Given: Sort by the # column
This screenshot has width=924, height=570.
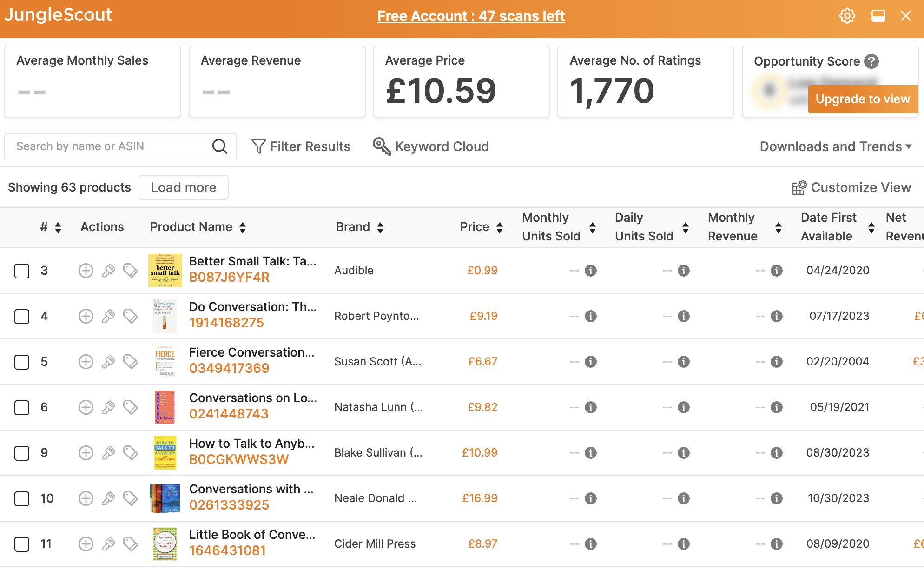Looking at the screenshot, I should tap(58, 227).
